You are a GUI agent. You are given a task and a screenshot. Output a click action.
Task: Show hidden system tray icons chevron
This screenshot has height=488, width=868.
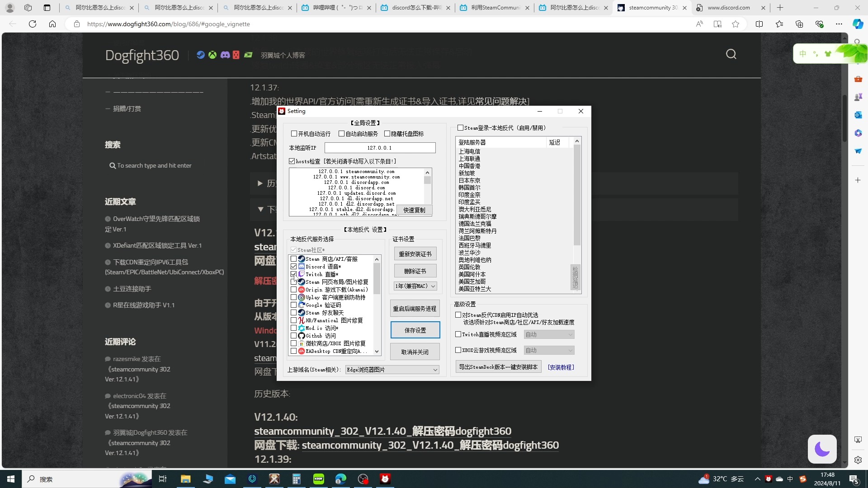click(x=757, y=479)
